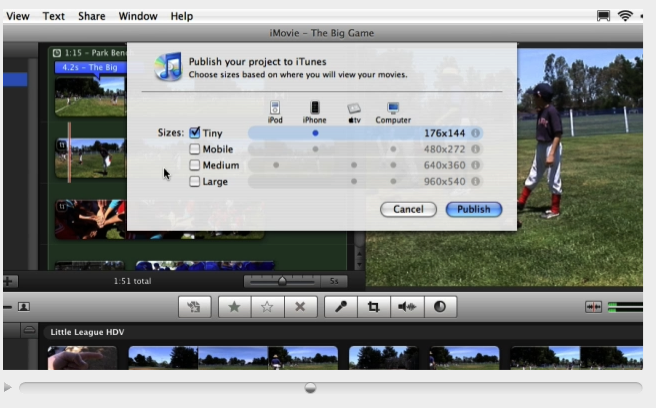Select the pointing hand clip in event browser

coord(82,358)
